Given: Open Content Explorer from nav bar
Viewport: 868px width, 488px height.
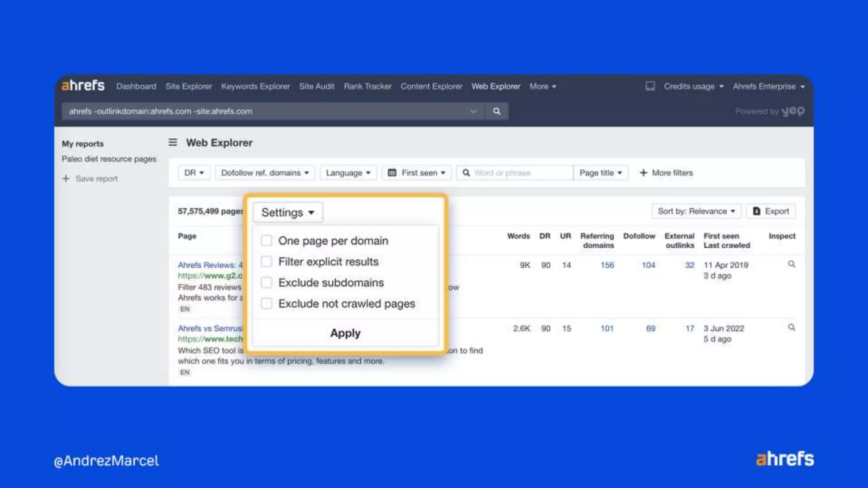Looking at the screenshot, I should (431, 86).
